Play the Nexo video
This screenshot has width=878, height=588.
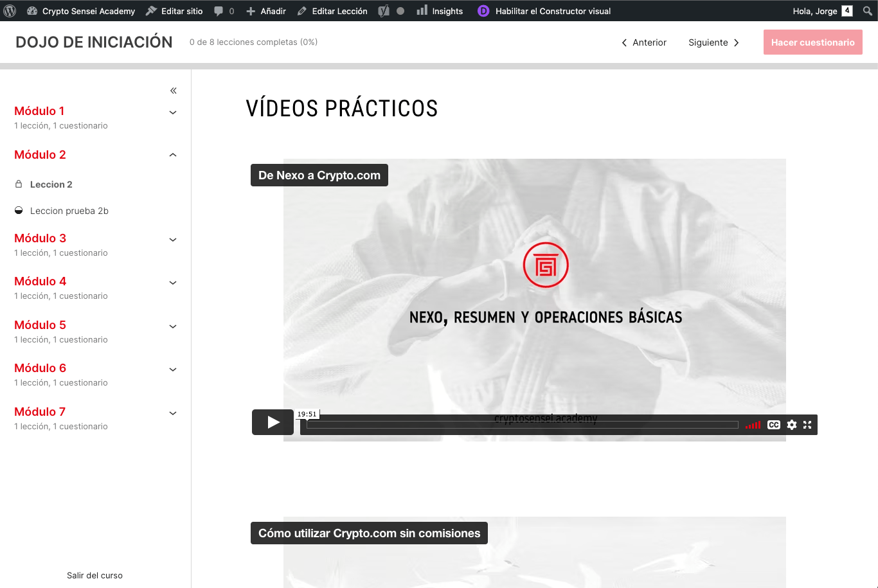point(273,422)
